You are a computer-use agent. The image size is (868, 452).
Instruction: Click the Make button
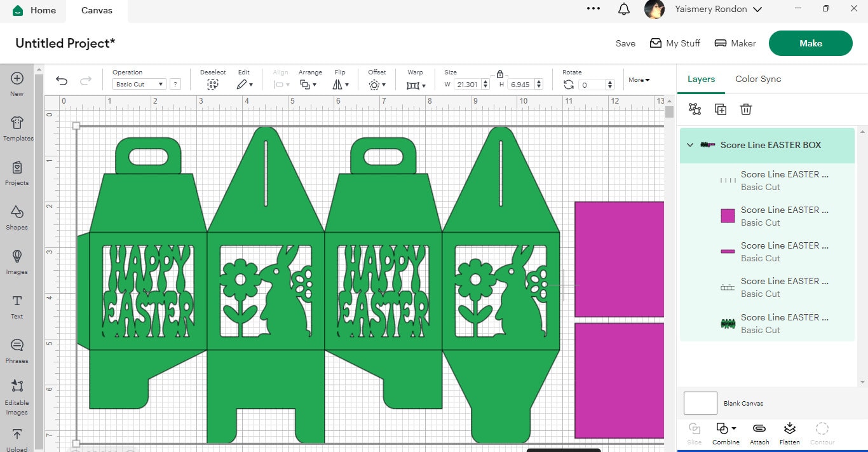(811, 43)
